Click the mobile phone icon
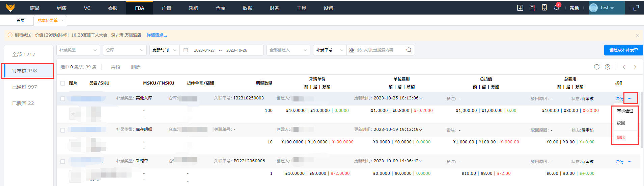Screen dimensions: 644x186 (544, 8)
